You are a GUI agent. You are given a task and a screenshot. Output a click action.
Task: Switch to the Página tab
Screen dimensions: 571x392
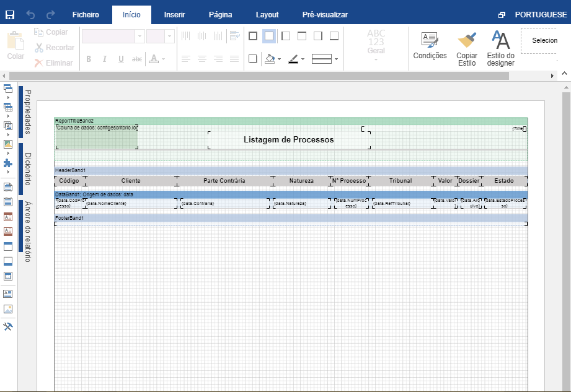point(220,15)
